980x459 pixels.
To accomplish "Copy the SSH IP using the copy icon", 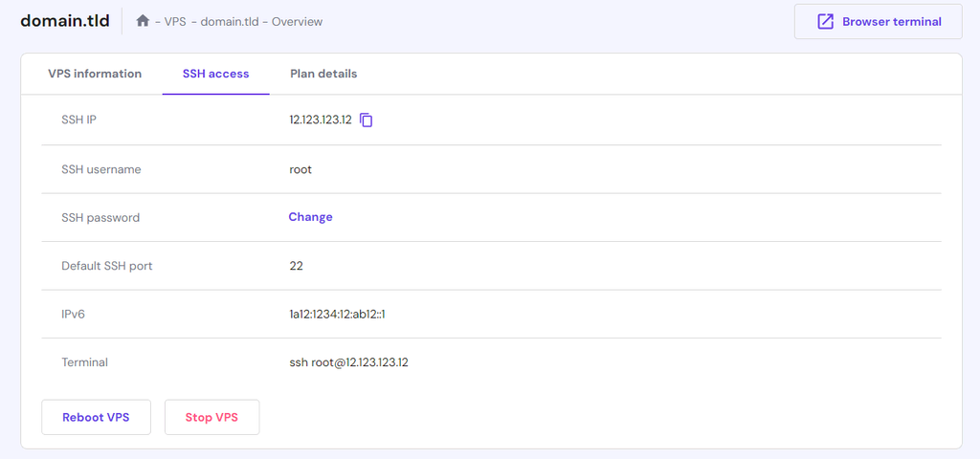I will coord(367,120).
